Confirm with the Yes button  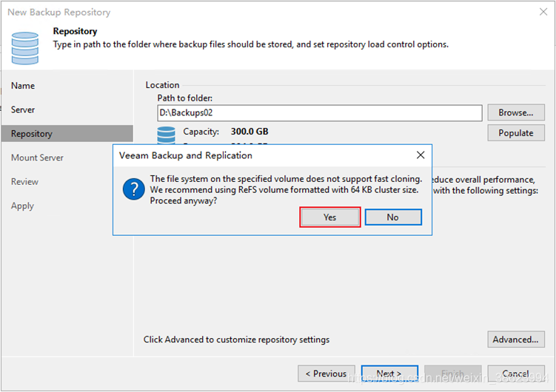click(329, 217)
